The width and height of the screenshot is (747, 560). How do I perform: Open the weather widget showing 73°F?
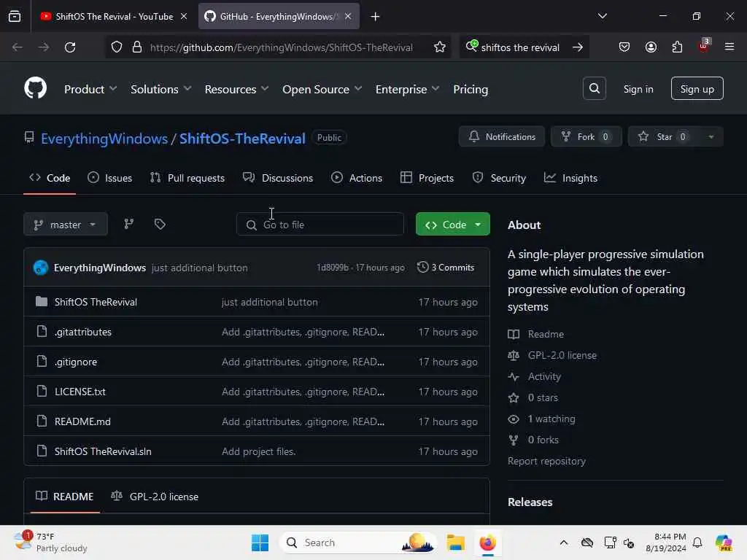[50, 542]
